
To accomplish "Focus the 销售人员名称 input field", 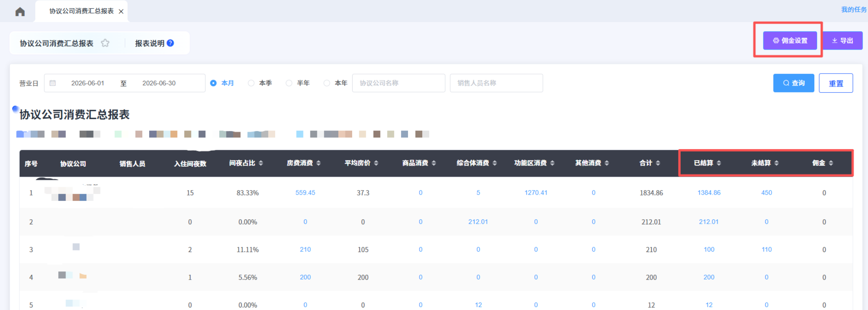I will 497,83.
